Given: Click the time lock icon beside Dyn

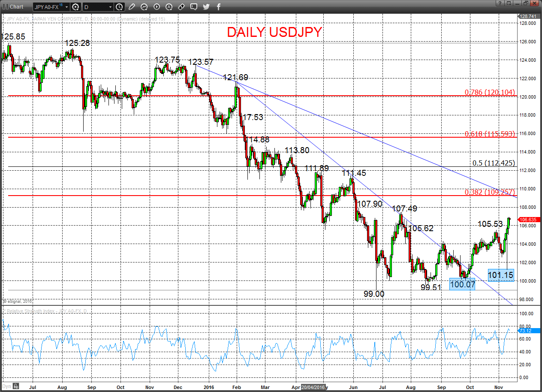Looking at the screenshot, I should click(15, 386).
